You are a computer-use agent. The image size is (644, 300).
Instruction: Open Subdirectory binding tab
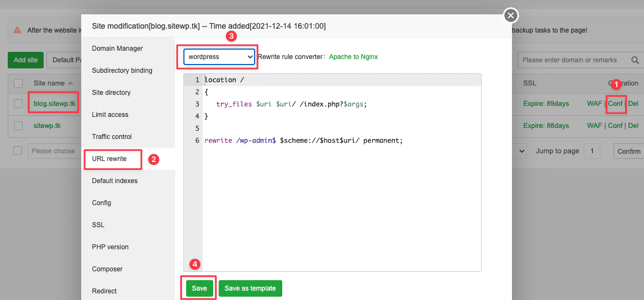pos(122,71)
